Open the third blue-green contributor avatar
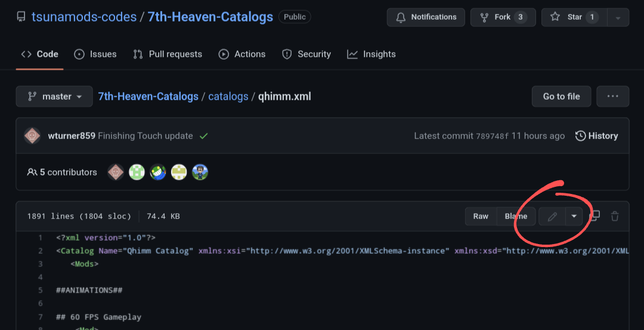This screenshot has width=644, height=330. [157, 172]
